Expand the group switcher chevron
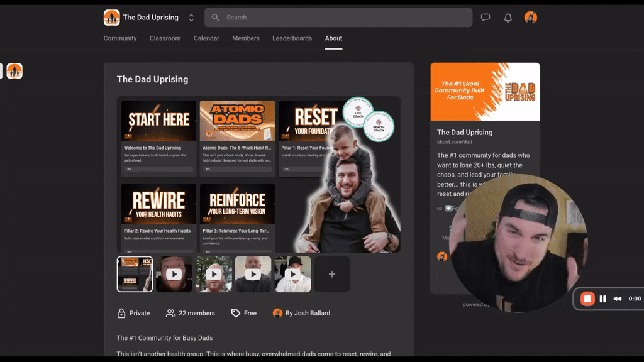Screen dimensions: 644x362 tap(191, 18)
